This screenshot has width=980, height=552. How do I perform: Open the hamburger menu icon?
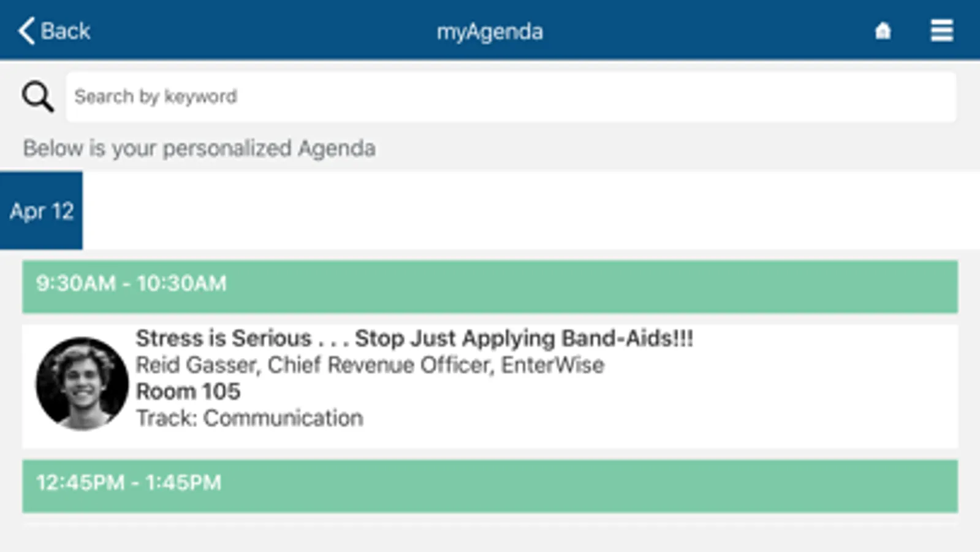point(941,31)
